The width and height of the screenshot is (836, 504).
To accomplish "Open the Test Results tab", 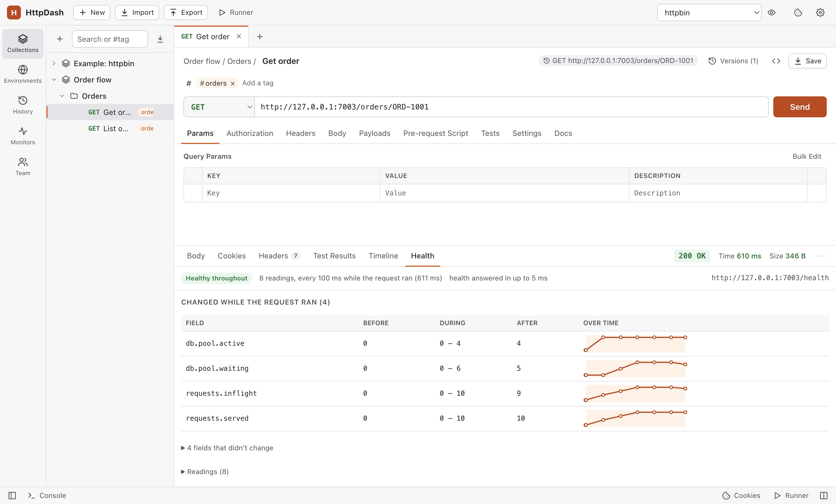I will [x=334, y=256].
